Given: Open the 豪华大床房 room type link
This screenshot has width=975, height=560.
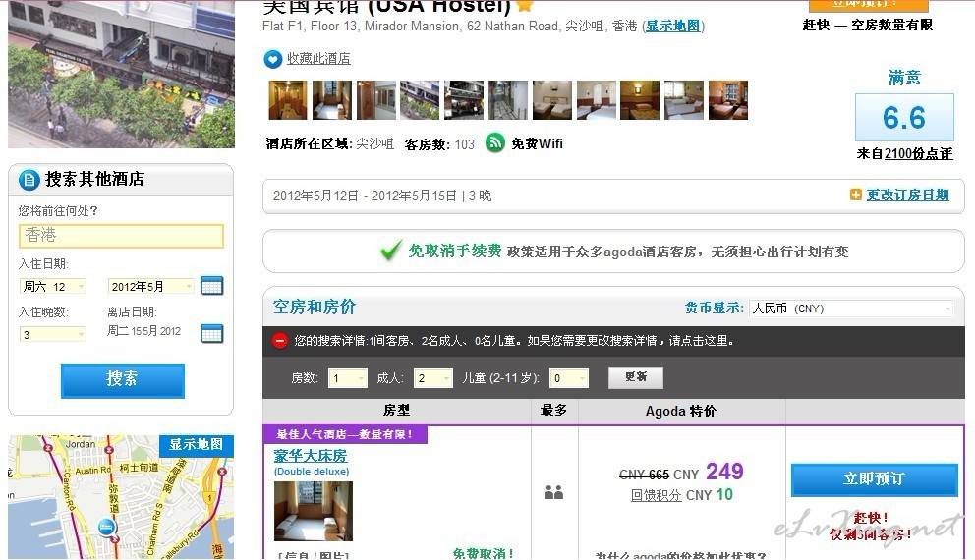Looking at the screenshot, I should (311, 456).
